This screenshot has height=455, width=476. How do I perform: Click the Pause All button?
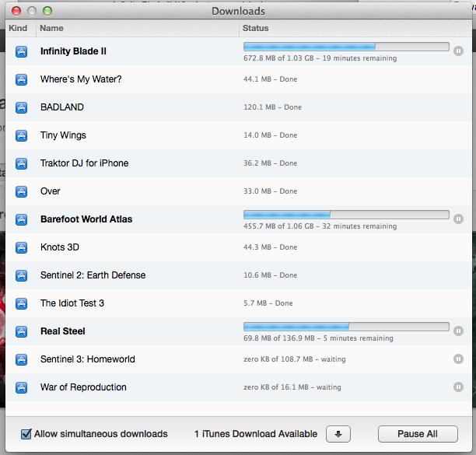coord(418,434)
